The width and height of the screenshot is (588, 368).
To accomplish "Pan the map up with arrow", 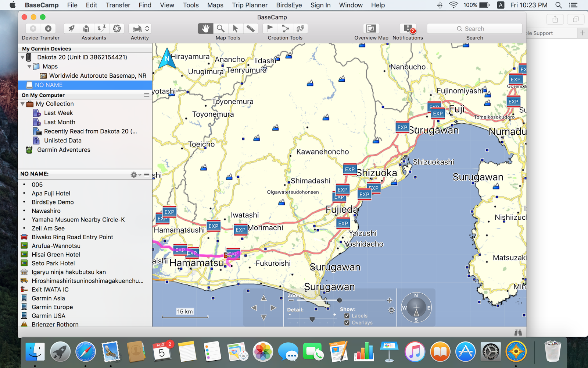I will coord(263,298).
